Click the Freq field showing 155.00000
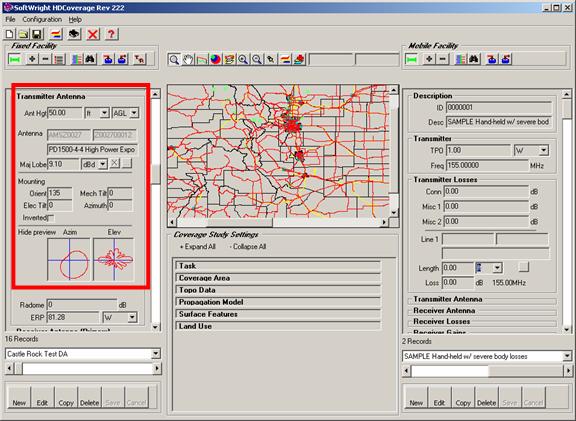 (487, 165)
